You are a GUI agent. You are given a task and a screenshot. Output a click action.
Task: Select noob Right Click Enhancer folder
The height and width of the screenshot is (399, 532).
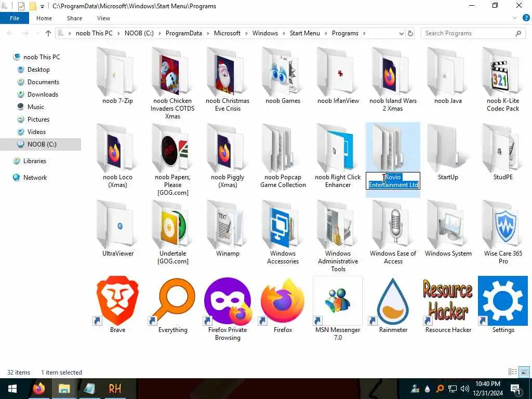point(338,156)
